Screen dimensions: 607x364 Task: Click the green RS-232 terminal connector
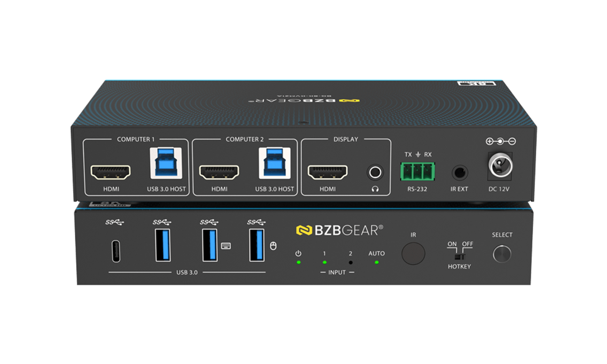coord(418,171)
